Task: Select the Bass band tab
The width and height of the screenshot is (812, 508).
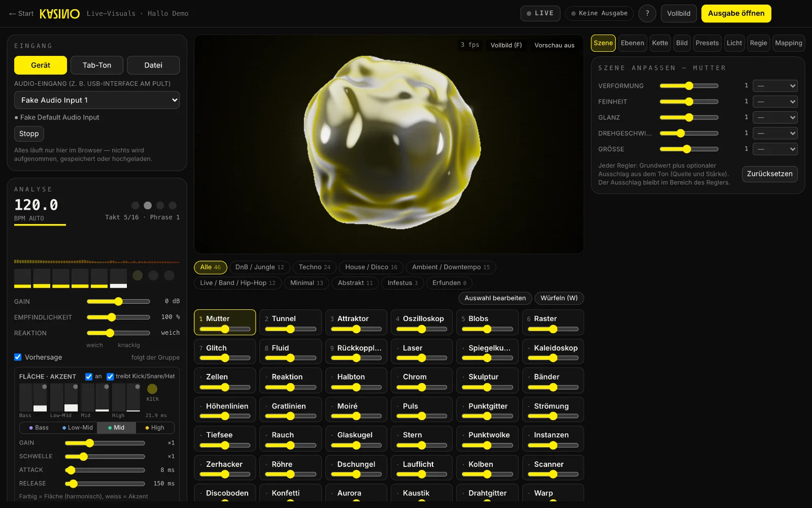Action: (39, 428)
